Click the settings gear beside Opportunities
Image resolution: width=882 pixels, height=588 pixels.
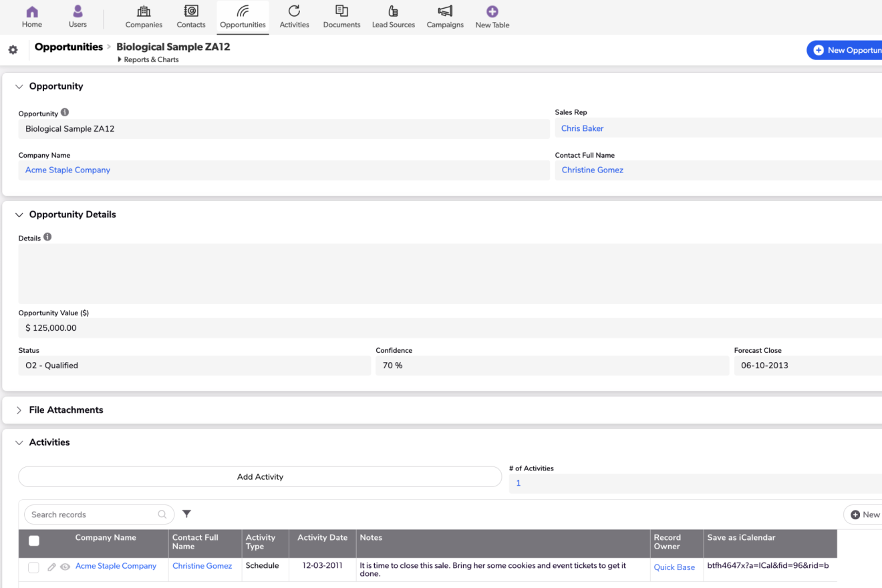[x=13, y=50]
